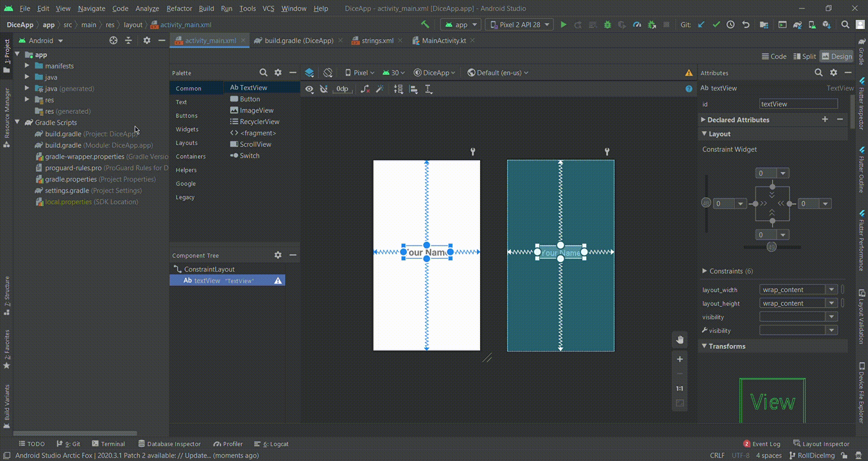Switch to the MainActivity.kt tab
The height and width of the screenshot is (461, 868).
[x=444, y=40]
